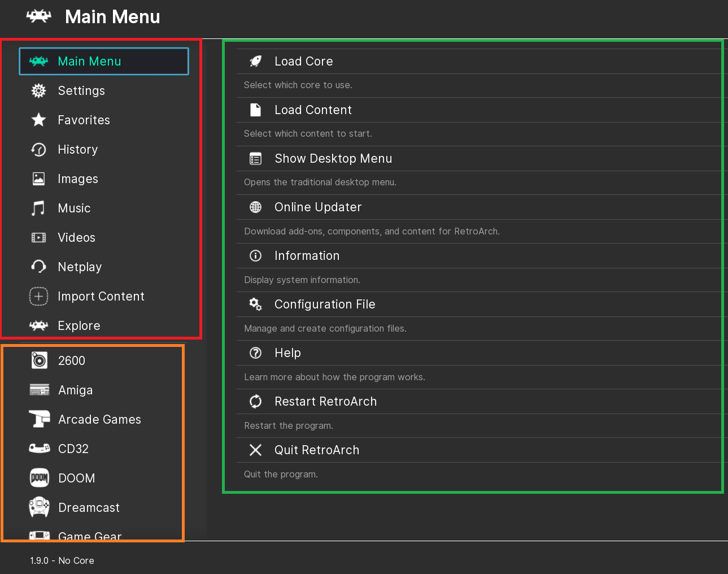Image resolution: width=728 pixels, height=574 pixels.
Task: Click the Main Menu title text in header
Action: [112, 17]
